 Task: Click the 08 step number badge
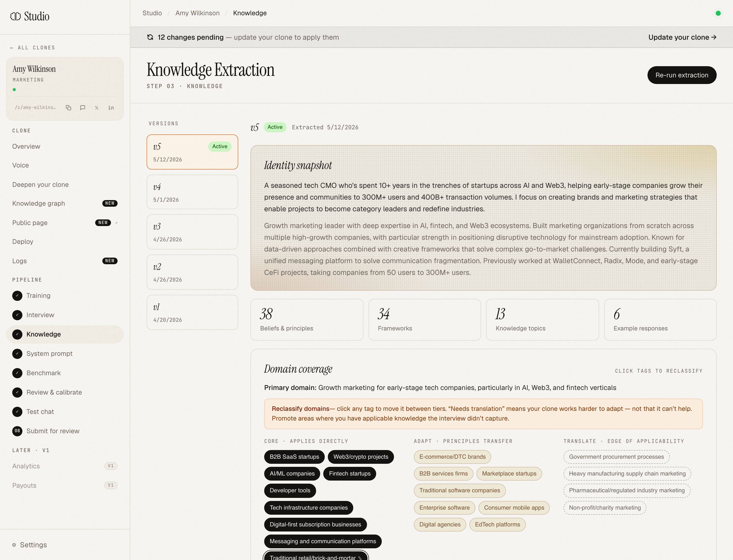click(17, 431)
